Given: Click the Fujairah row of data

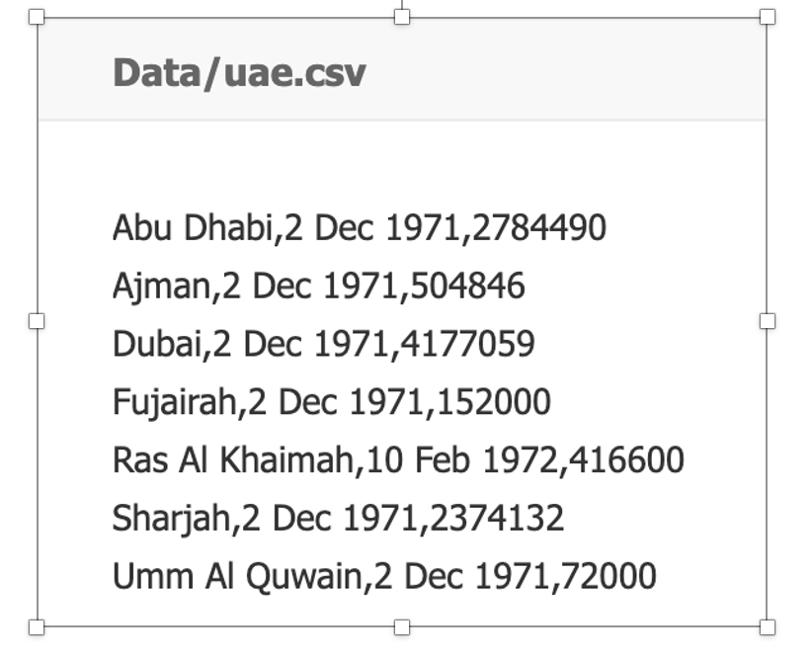Looking at the screenshot, I should [331, 402].
